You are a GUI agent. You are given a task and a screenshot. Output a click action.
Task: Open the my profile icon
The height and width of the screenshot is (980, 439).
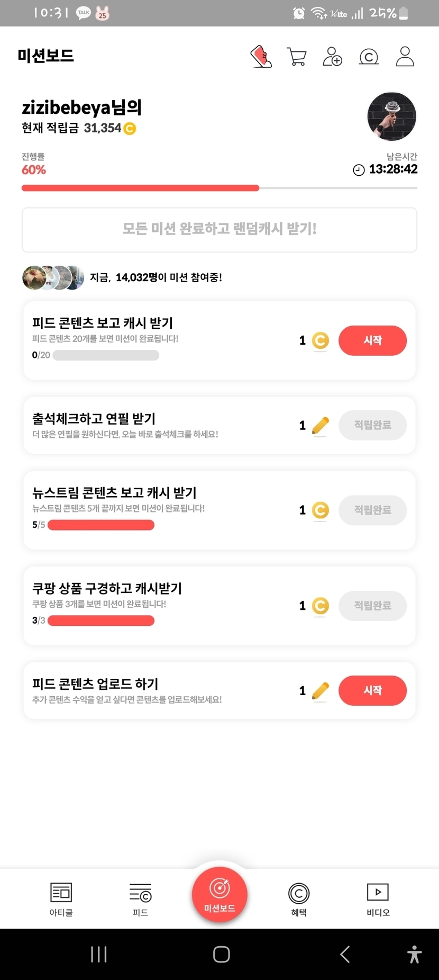405,56
